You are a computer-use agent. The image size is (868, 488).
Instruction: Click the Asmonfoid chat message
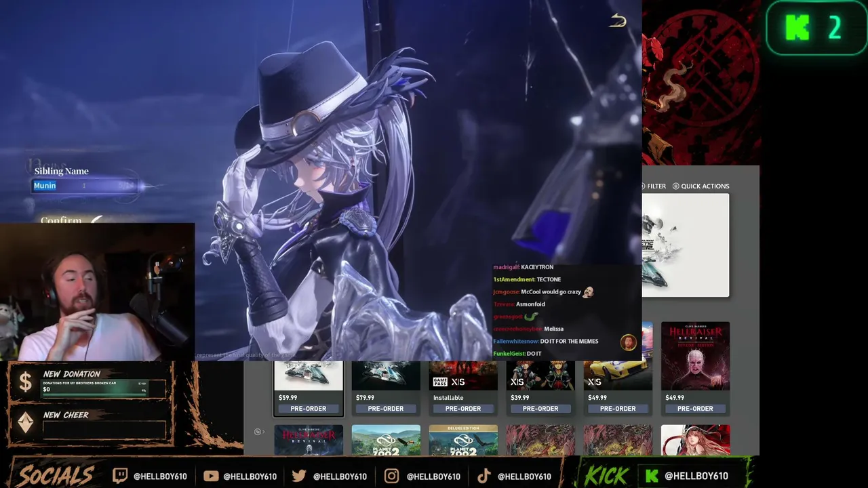519,304
